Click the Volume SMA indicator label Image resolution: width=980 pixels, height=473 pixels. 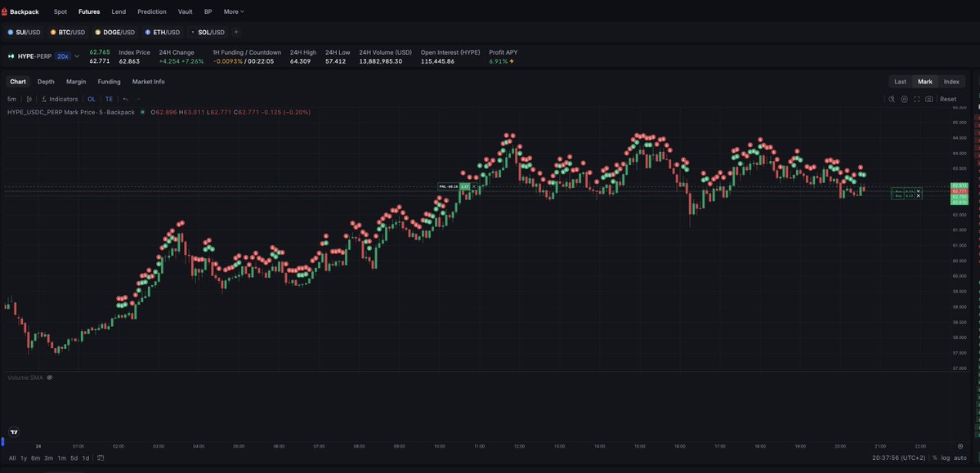[x=25, y=377]
